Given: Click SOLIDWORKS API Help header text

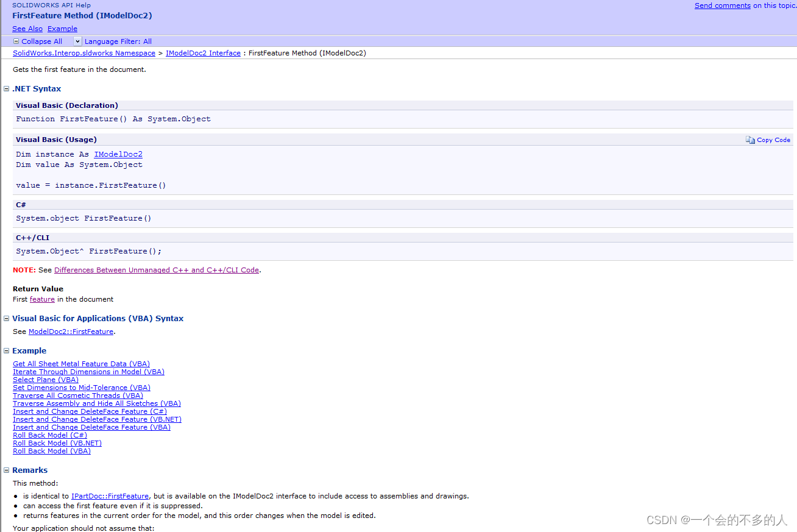Looking at the screenshot, I should 51,5.
